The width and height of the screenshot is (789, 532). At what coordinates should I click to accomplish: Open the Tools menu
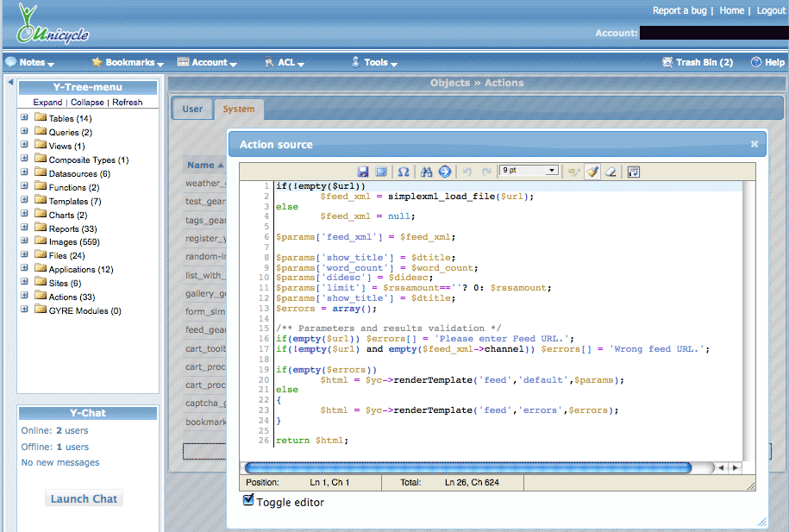pyautogui.click(x=375, y=62)
